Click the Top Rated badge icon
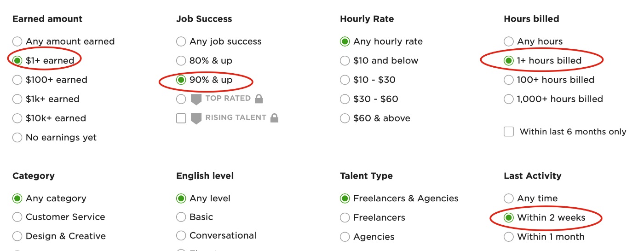The height and width of the screenshot is (251, 644). (x=196, y=99)
